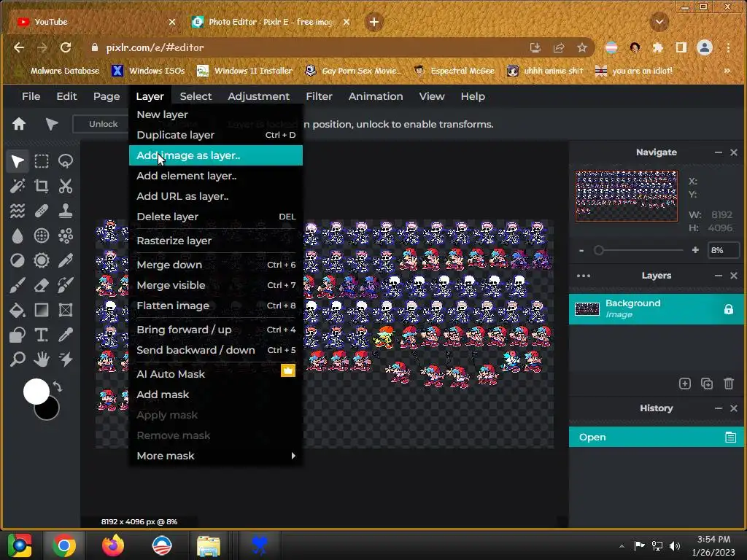This screenshot has width=747, height=560.
Task: Select the Paint Bucket fill tool
Action: pyautogui.click(x=18, y=310)
